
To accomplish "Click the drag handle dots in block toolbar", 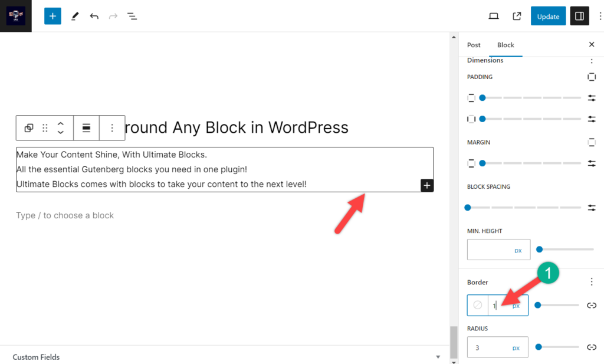I will click(45, 128).
